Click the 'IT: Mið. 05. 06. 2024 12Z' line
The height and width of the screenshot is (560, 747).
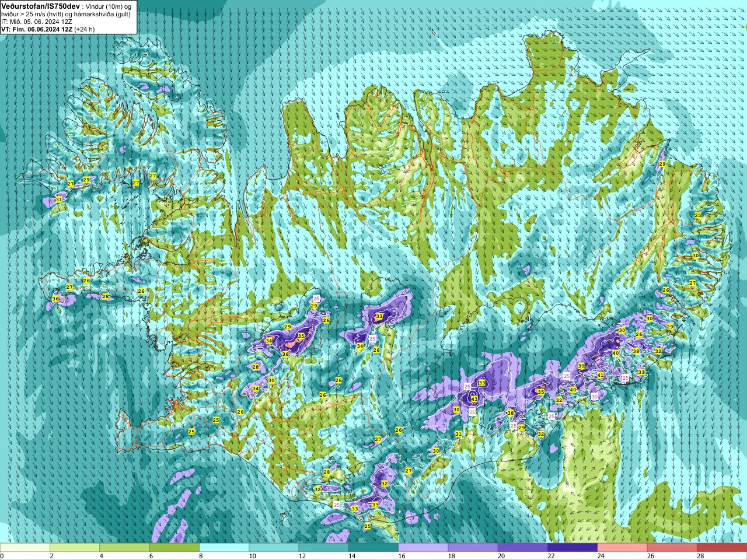pos(37,21)
